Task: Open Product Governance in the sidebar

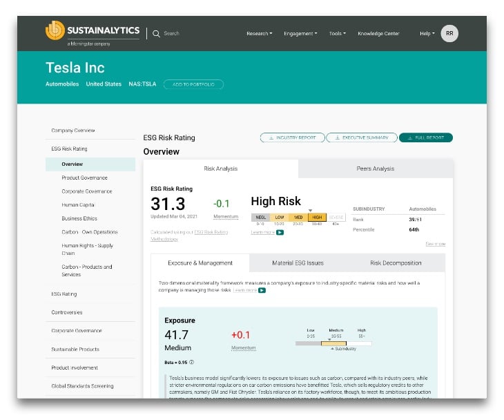Action: point(84,178)
